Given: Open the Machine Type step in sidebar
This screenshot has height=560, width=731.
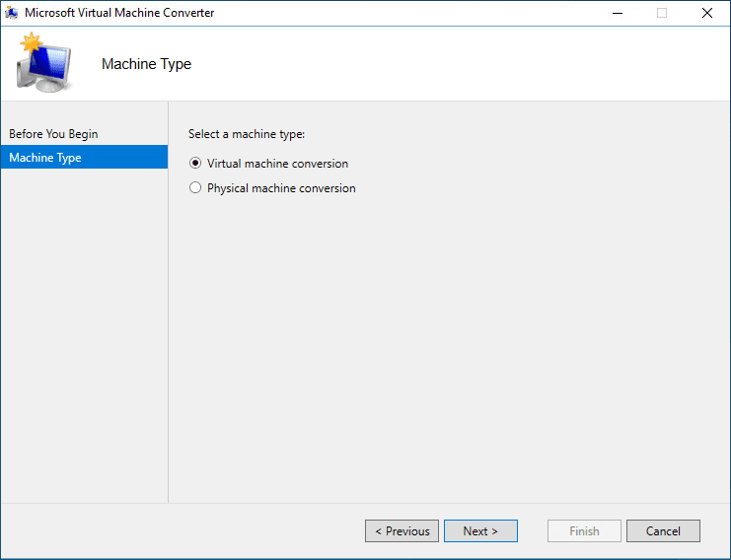Looking at the screenshot, I should point(85,157).
